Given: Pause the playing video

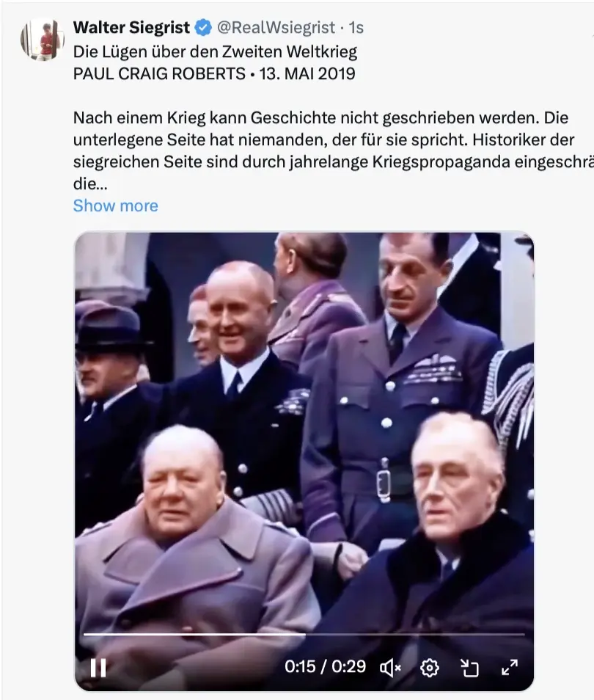Looking at the screenshot, I should click(x=98, y=668).
